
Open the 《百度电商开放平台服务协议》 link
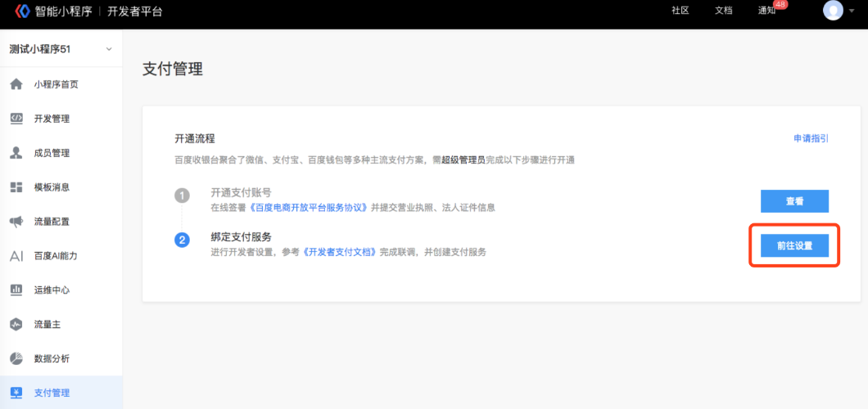pyautogui.click(x=310, y=208)
